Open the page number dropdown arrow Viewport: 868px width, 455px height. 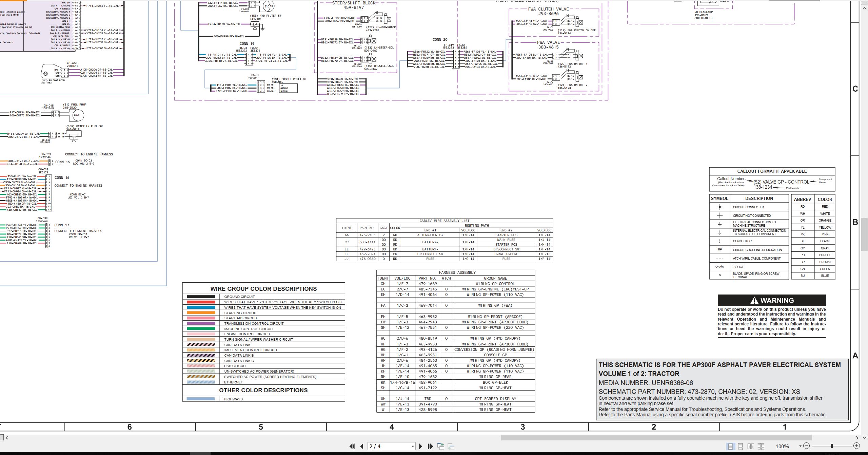tap(413, 447)
